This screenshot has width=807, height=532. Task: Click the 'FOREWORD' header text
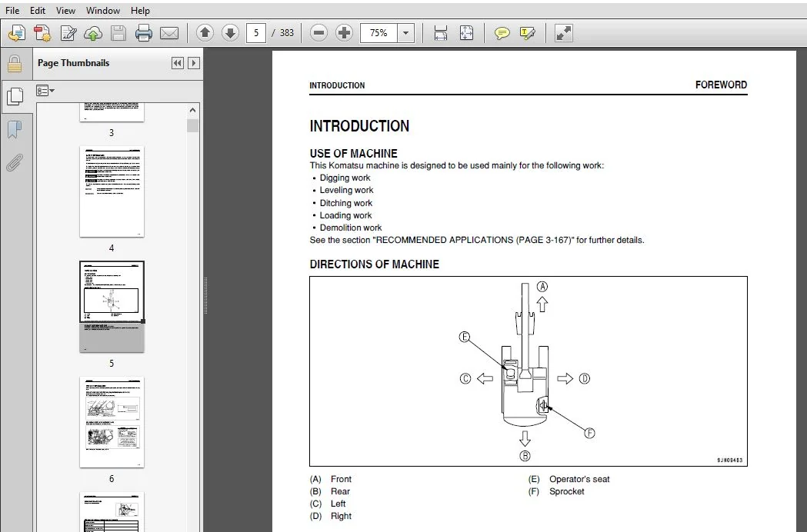click(x=721, y=85)
